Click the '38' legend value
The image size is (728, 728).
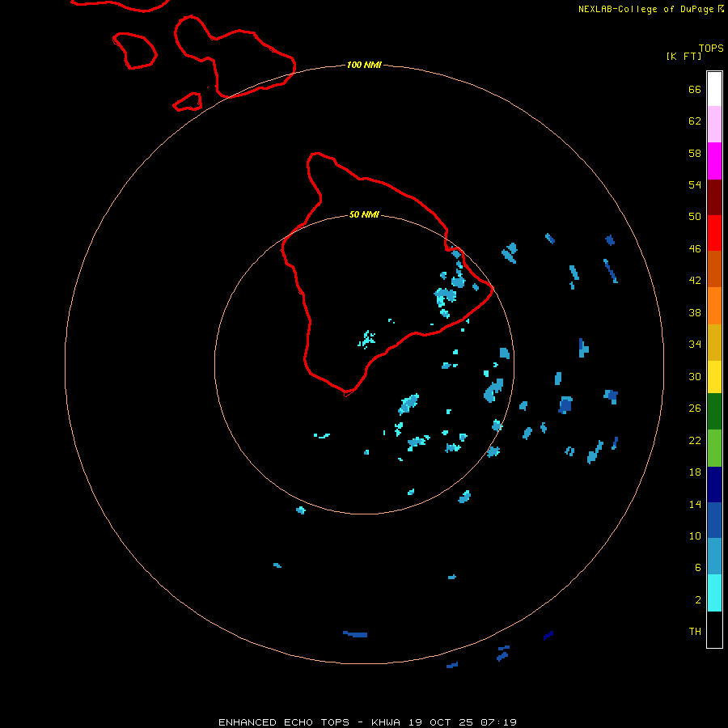click(x=695, y=312)
